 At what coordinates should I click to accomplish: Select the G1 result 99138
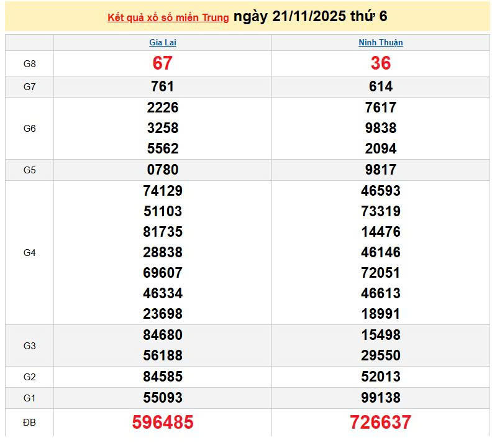380,398
